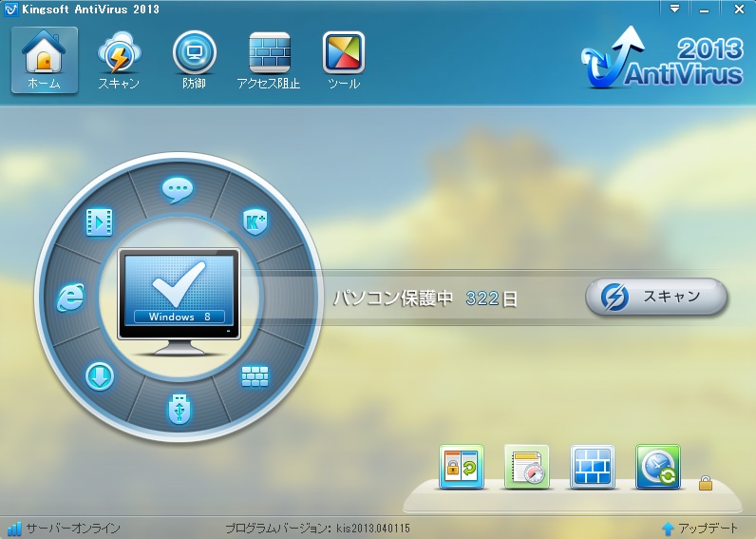This screenshot has height=539, width=756.
Task: Toggle the padlock on shortcut dock
Action: click(x=706, y=483)
